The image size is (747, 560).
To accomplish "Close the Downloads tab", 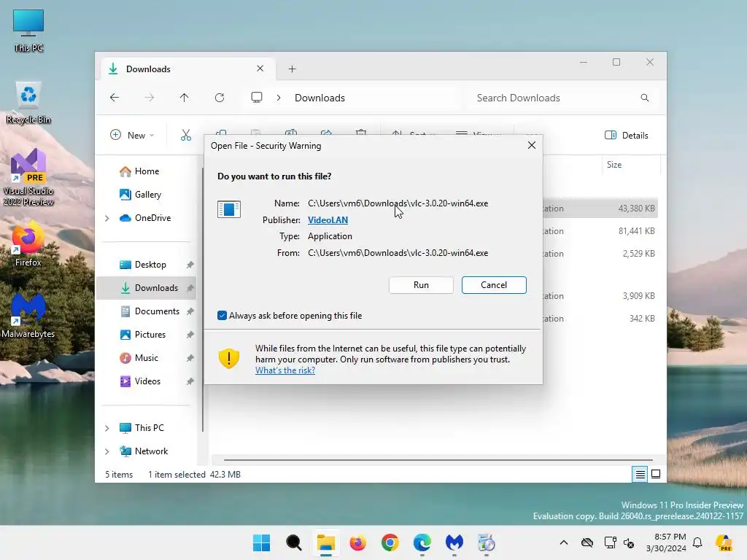I will [x=260, y=69].
